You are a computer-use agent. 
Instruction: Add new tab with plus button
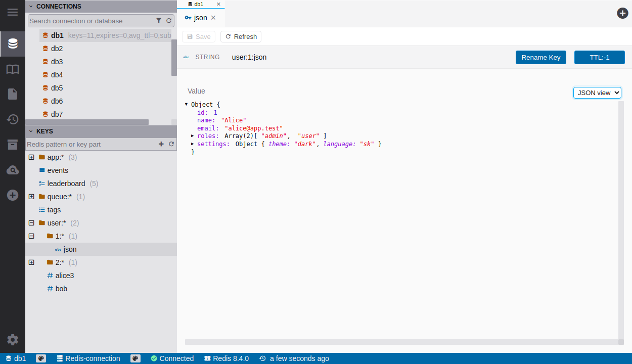pos(622,13)
